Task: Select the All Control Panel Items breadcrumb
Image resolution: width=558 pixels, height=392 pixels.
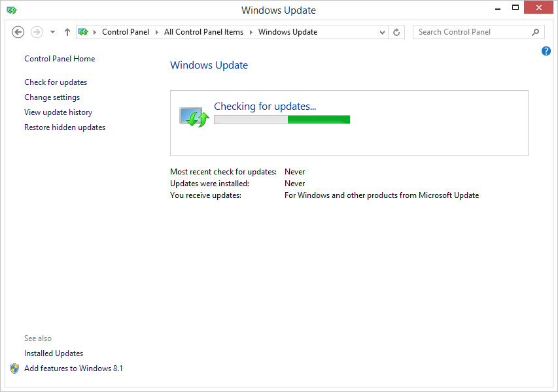Action: click(x=203, y=32)
